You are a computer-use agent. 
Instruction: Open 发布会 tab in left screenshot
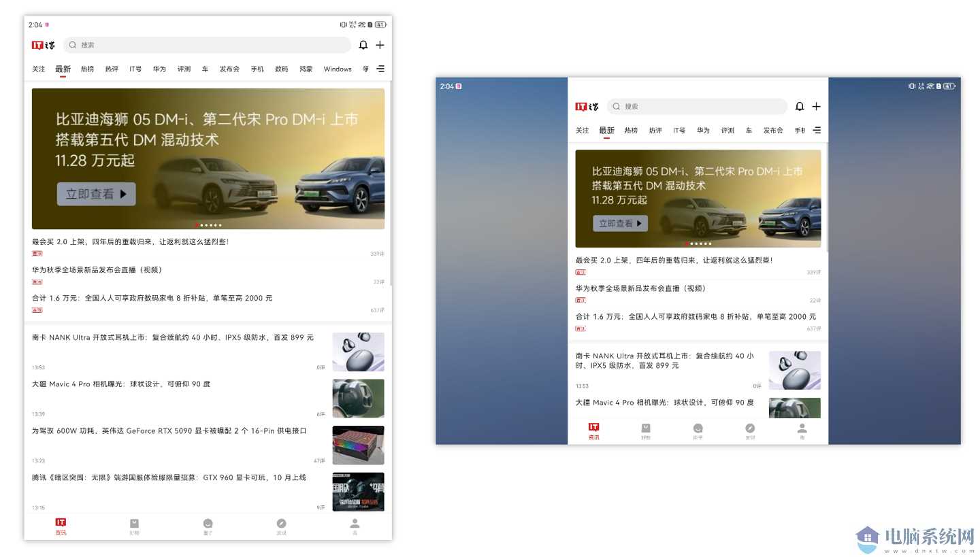[x=229, y=69]
